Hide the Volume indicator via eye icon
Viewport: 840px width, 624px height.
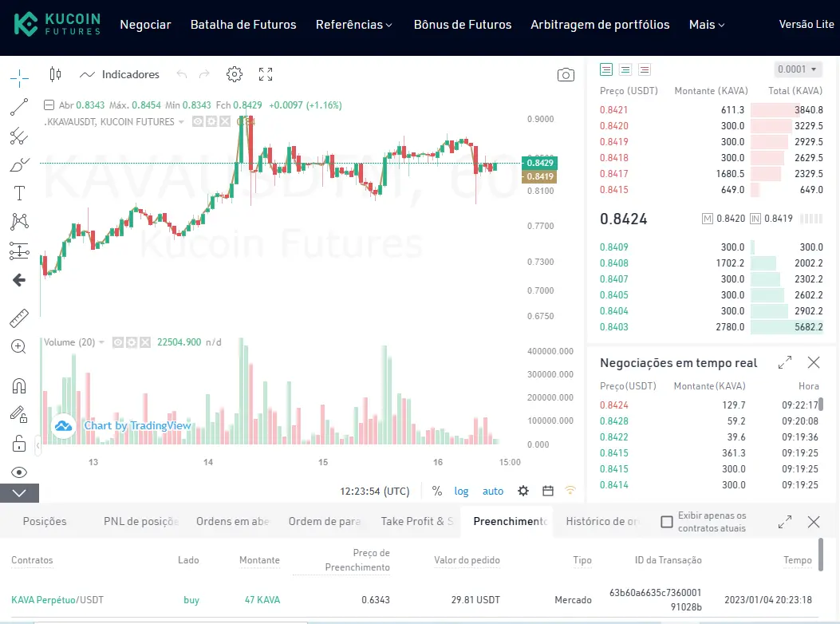[x=118, y=342]
